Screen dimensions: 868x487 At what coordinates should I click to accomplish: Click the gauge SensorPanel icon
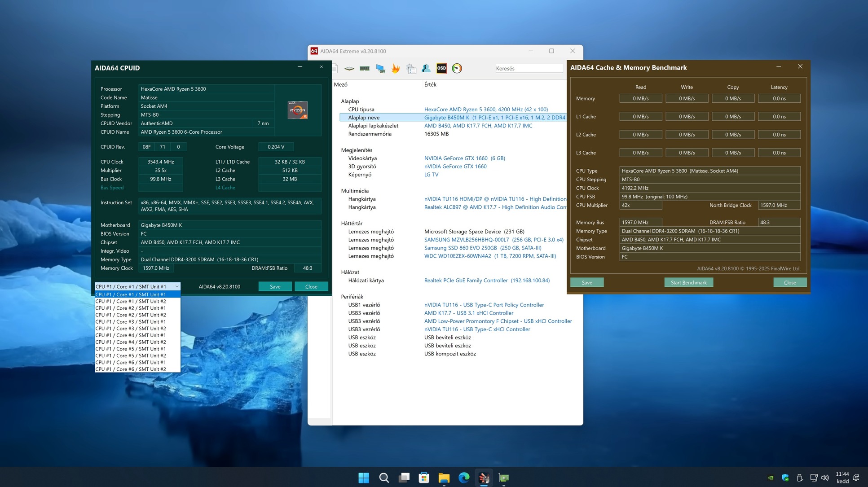[457, 68]
